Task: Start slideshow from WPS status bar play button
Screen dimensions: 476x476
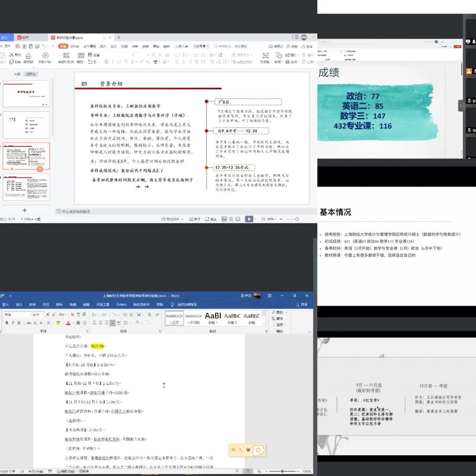Action: click(249, 219)
